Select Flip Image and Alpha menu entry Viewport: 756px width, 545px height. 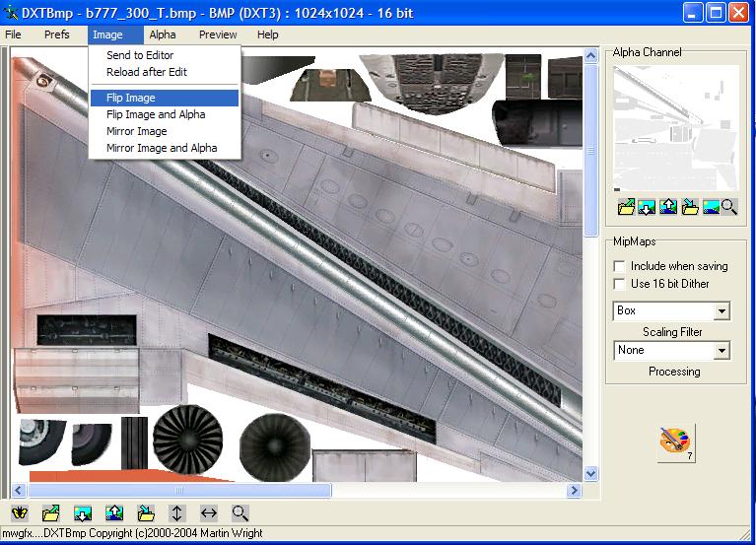click(x=156, y=114)
